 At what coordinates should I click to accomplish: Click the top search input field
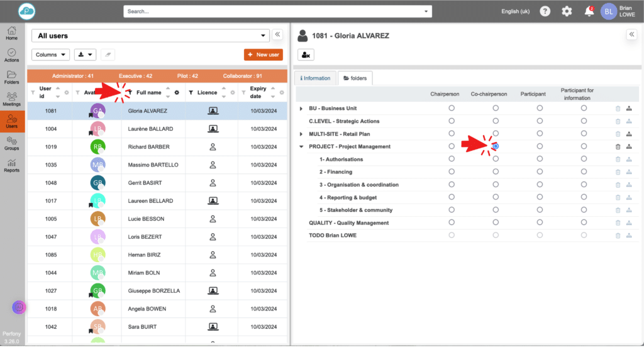[277, 11]
